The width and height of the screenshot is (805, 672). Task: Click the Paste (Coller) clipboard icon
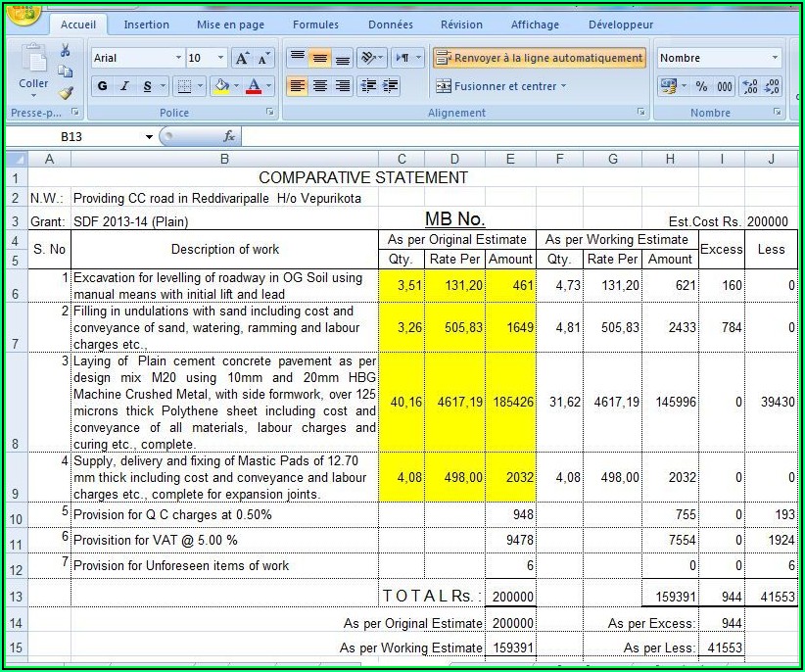(x=33, y=61)
